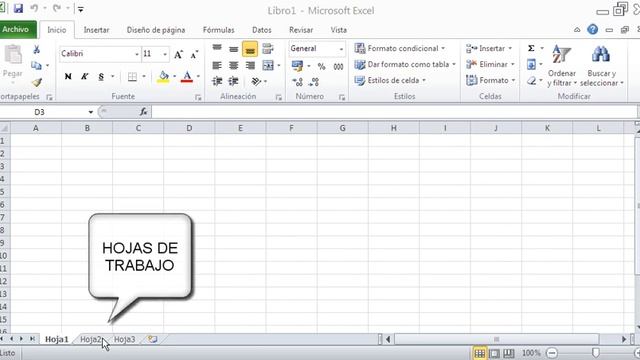Open the font size dropdown showing 11
640x360 pixels.
[165, 54]
